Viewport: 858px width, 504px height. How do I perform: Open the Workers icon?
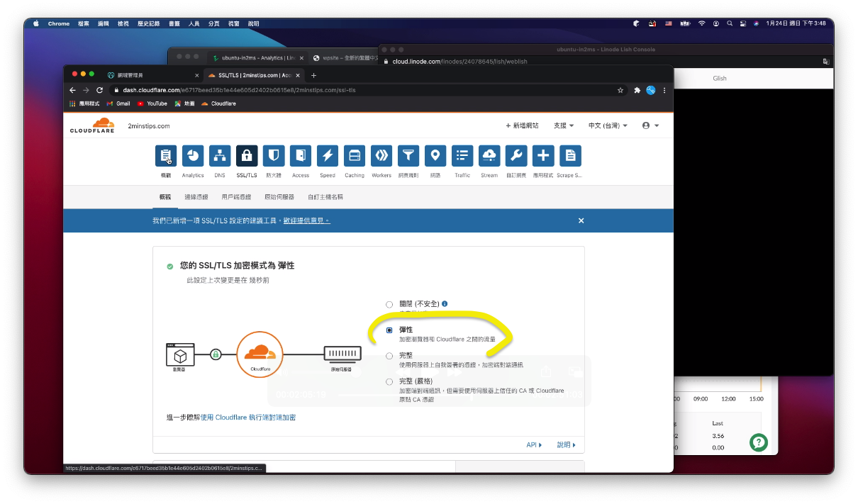click(x=381, y=155)
